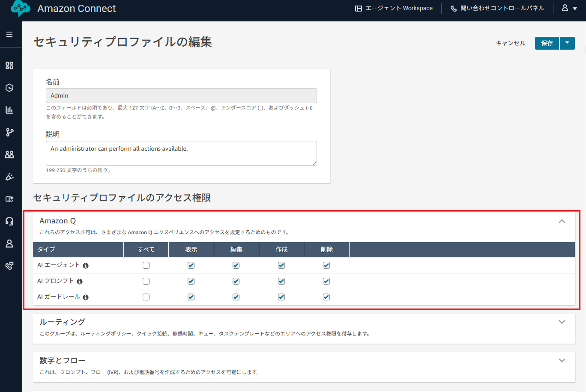The height and width of the screenshot is (392, 586).
Task: Click info icon next to AI エージェント
Action: click(x=86, y=266)
